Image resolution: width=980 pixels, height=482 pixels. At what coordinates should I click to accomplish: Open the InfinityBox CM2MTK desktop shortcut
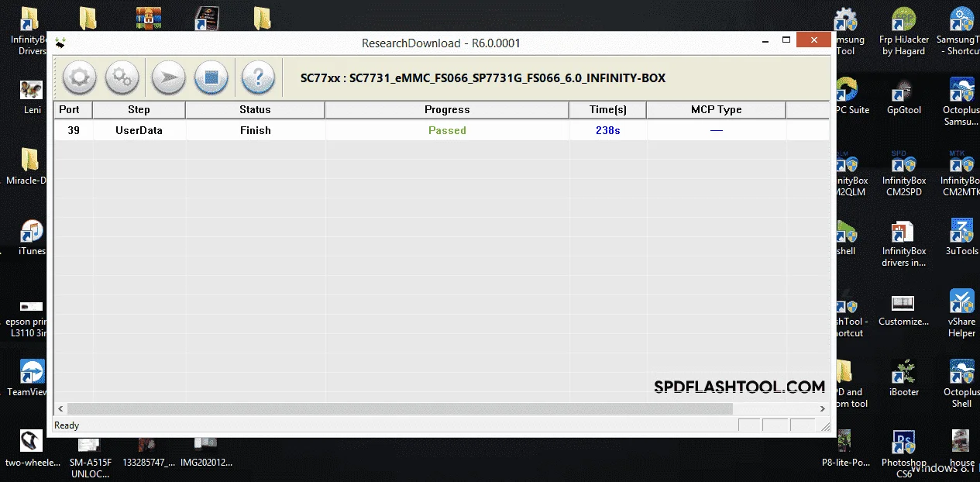coord(961,174)
